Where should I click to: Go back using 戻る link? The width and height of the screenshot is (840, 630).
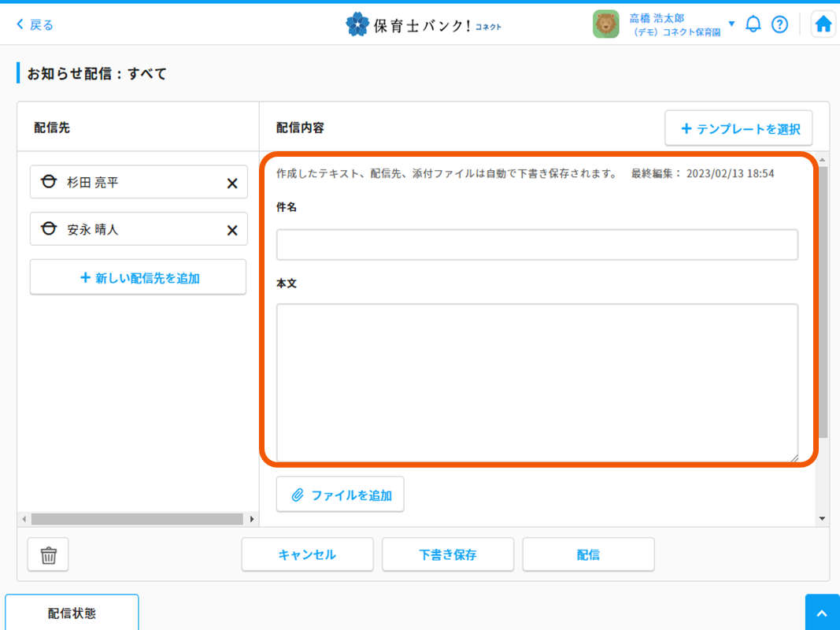[35, 24]
